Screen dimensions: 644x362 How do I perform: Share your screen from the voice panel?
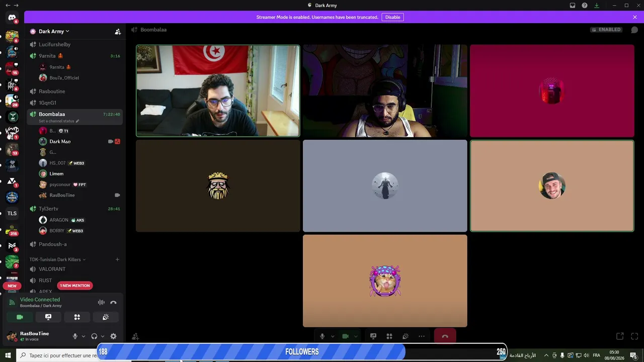48,317
